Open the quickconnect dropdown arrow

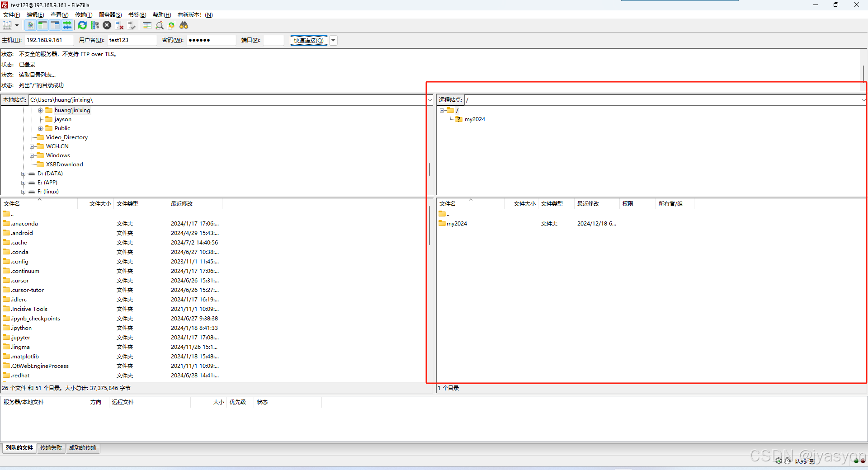coord(333,40)
